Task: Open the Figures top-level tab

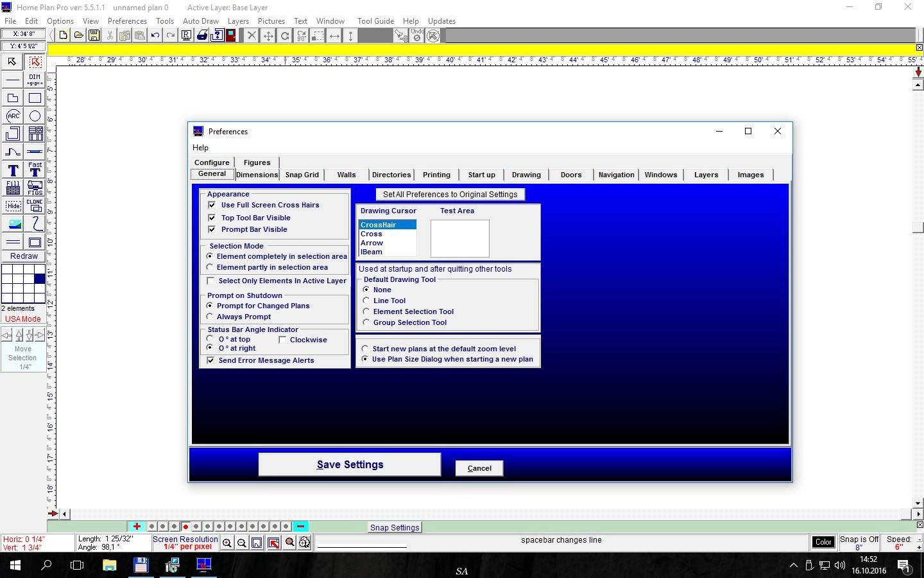Action: pos(257,162)
